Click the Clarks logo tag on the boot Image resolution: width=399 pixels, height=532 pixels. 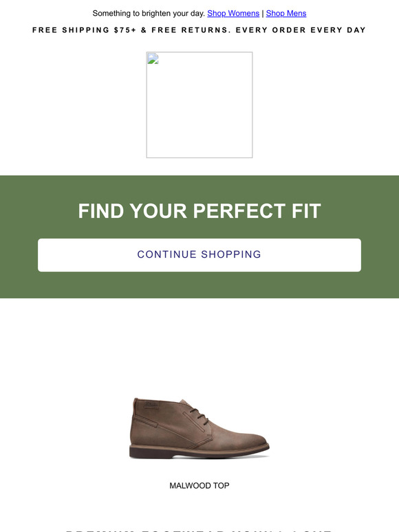151,405
